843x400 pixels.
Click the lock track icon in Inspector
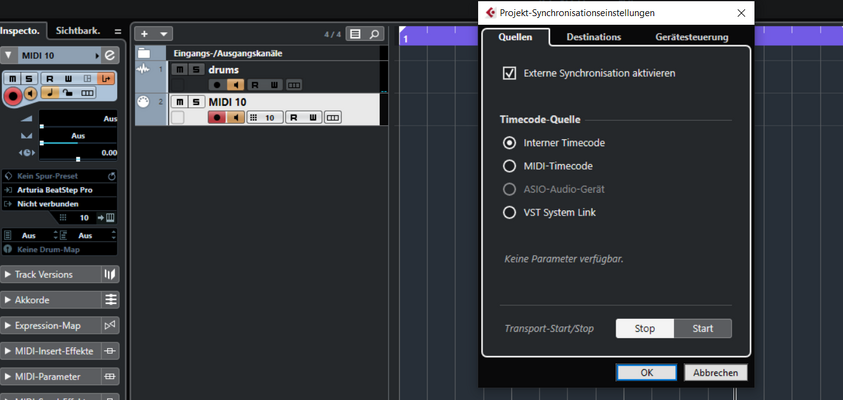[x=68, y=93]
